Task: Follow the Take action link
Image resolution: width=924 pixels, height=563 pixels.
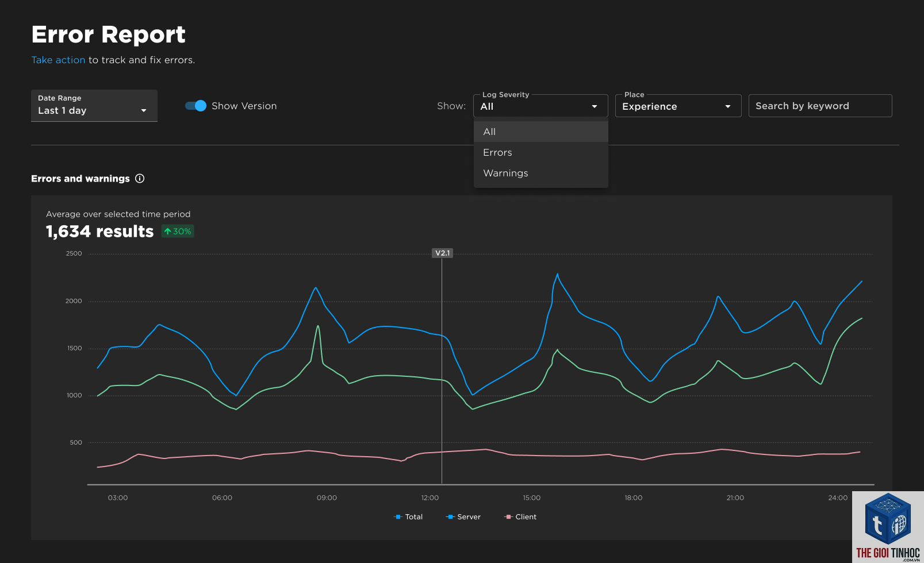Action: (x=58, y=60)
